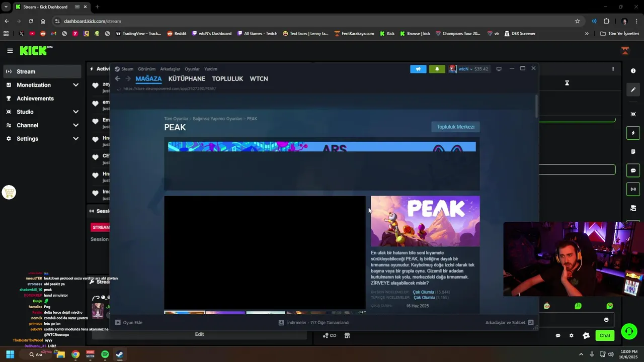The height and width of the screenshot is (362, 644).
Task: Open the DEX Screener bookmark
Action: pos(520,34)
